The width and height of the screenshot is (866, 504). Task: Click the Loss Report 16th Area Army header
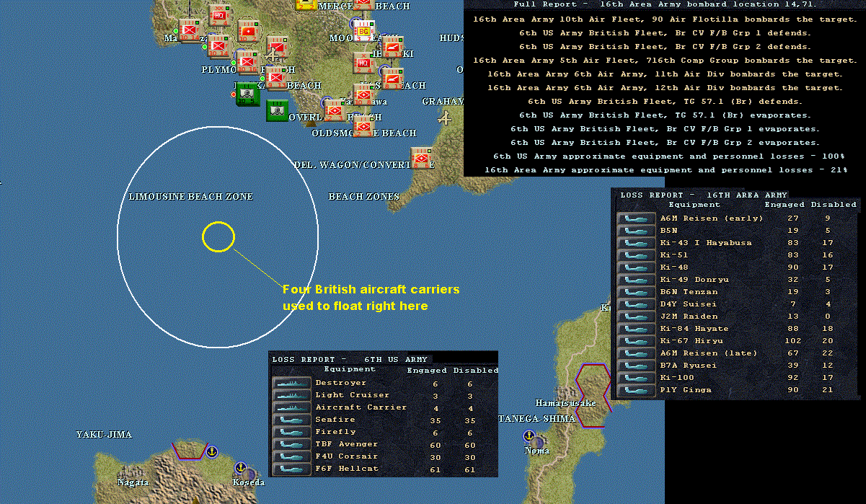coord(704,195)
